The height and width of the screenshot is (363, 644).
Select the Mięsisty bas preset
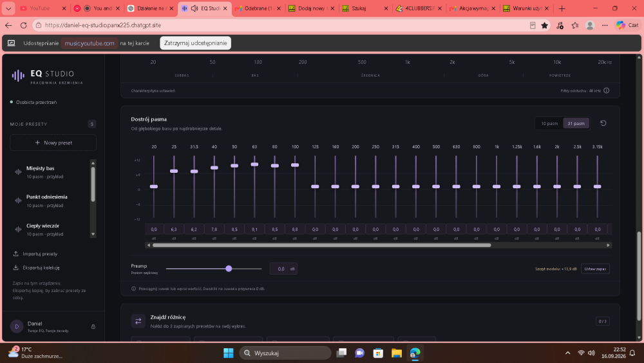click(x=50, y=172)
